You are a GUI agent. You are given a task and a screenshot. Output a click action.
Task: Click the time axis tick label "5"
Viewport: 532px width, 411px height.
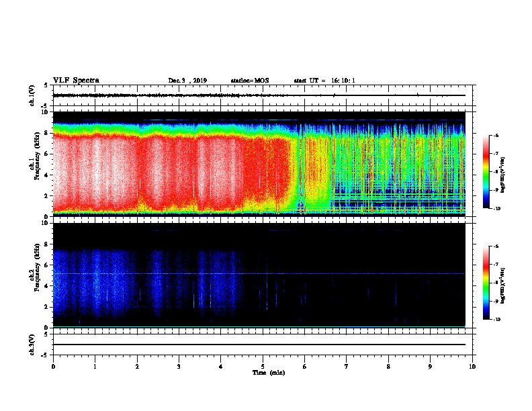(x=263, y=367)
